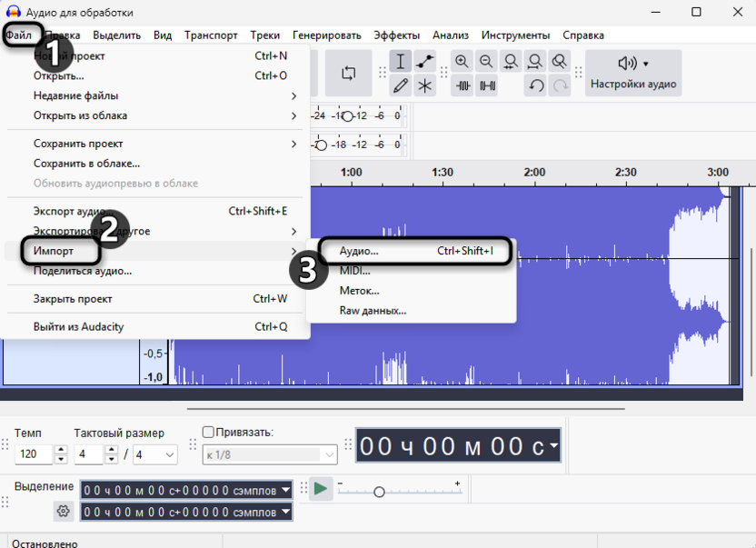Open Audio Setup (Настройки аудио)

pos(633,74)
